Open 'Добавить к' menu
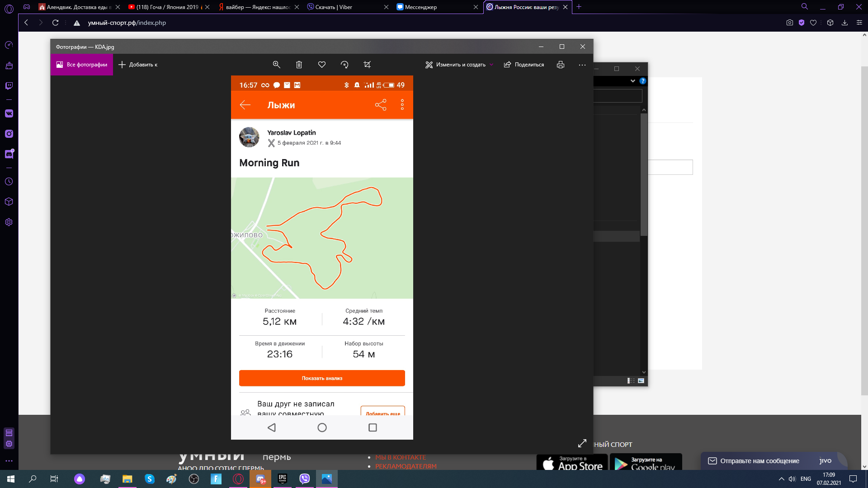 click(138, 65)
